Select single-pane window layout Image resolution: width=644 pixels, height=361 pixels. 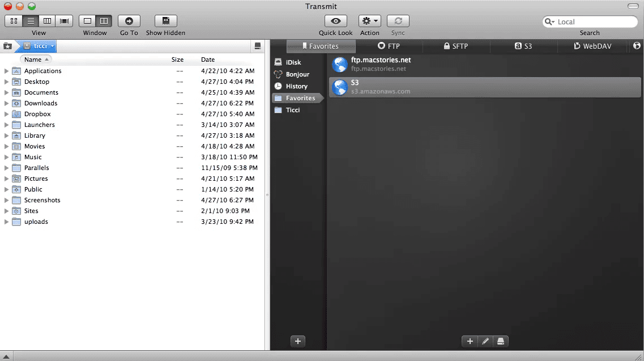point(87,21)
